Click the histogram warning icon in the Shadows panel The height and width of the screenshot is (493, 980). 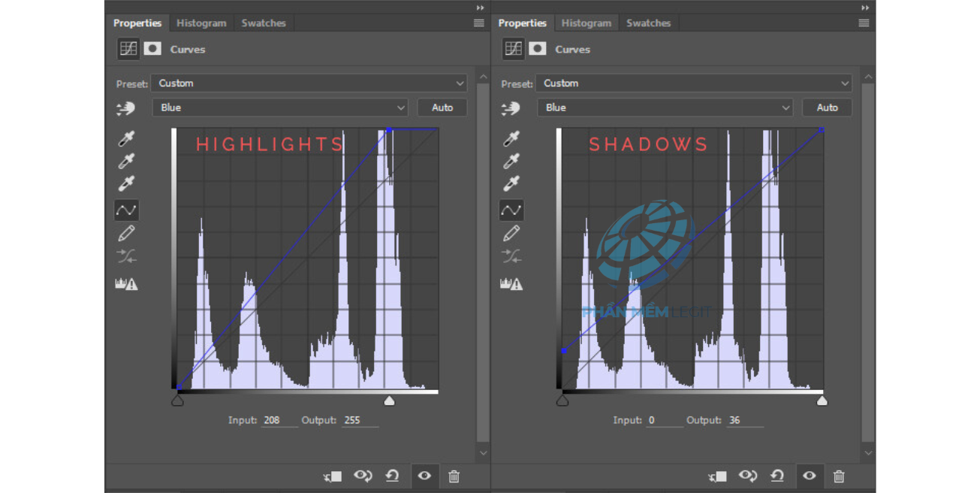tap(511, 284)
